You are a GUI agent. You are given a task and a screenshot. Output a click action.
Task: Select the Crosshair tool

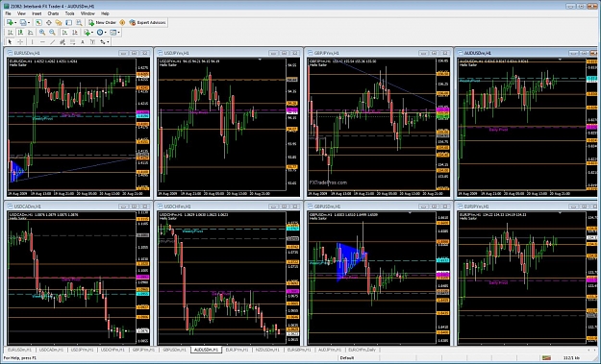pos(20,41)
